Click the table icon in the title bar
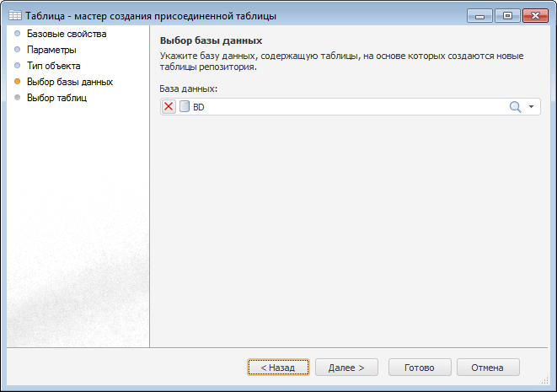Screen dimensions: 557x392 tap(15, 16)
